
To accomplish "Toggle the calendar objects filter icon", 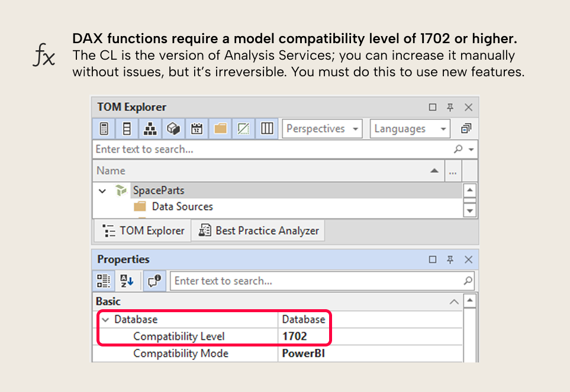I will [x=197, y=128].
